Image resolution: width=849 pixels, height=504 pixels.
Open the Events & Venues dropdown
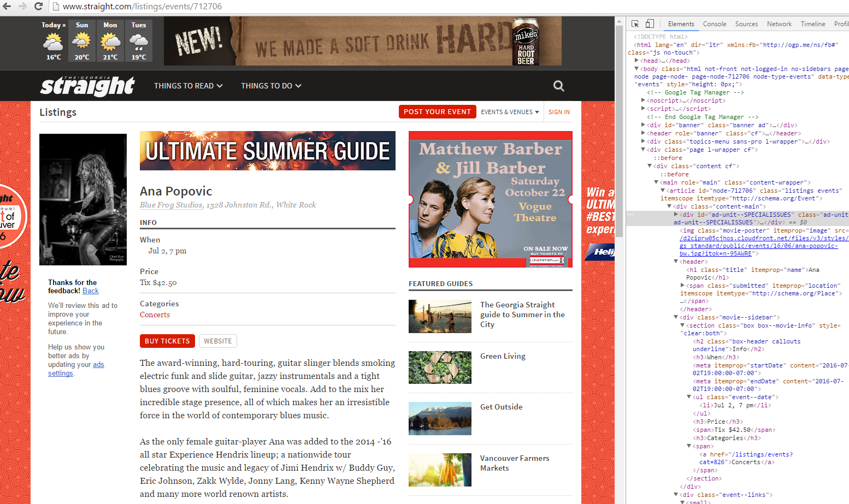(510, 112)
